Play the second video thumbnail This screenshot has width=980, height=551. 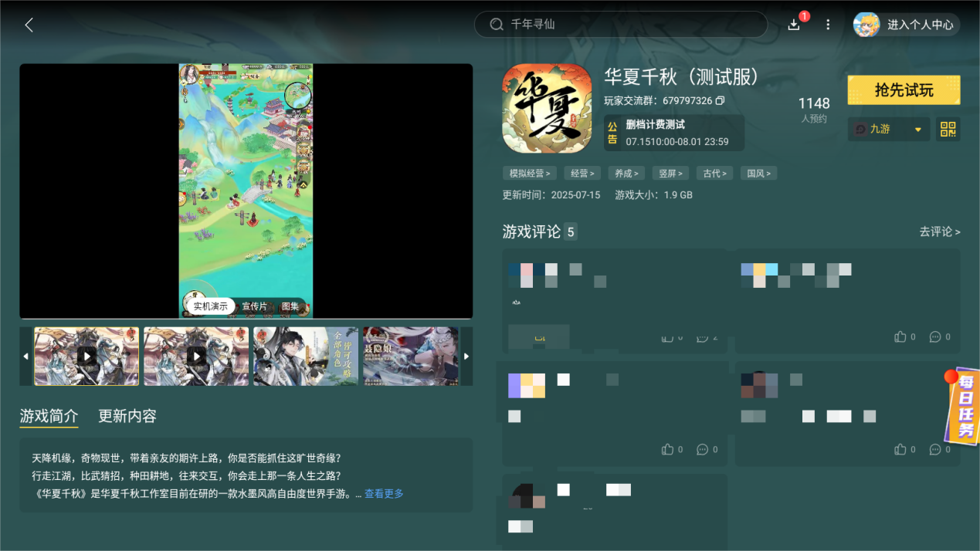pyautogui.click(x=196, y=356)
